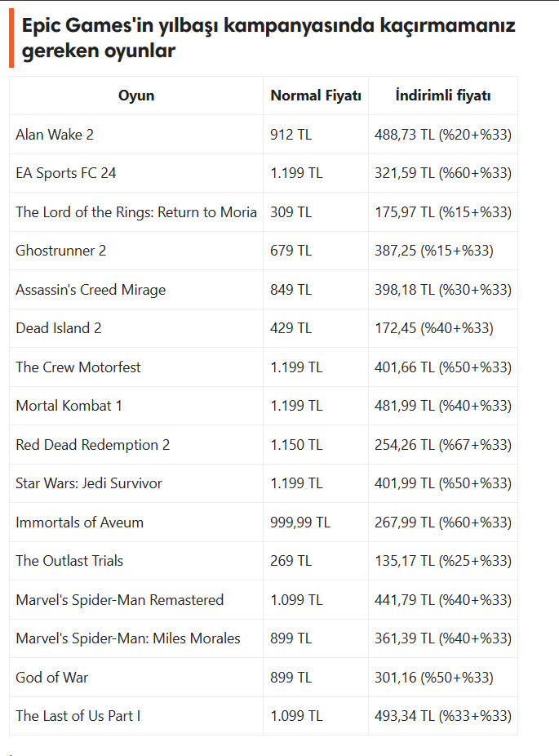Click the "Oyun" column header
The width and height of the screenshot is (559, 756).
click(x=136, y=96)
